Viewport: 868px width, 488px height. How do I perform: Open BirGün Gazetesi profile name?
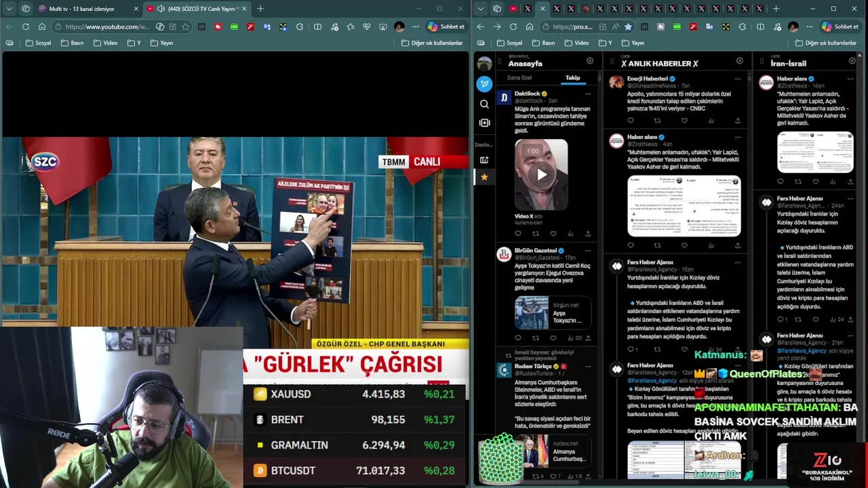(535, 251)
